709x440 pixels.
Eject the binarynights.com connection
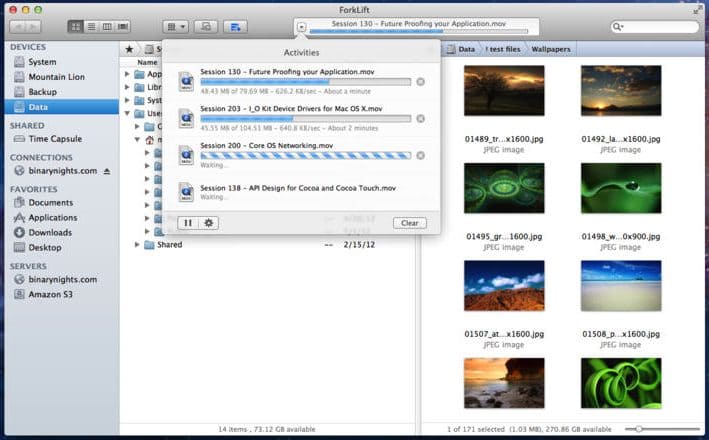click(x=107, y=171)
